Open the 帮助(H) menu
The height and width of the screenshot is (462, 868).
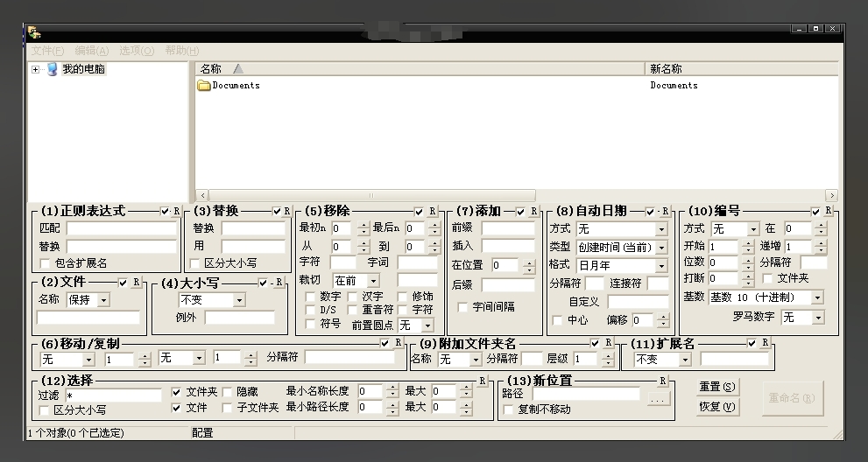pos(181,51)
